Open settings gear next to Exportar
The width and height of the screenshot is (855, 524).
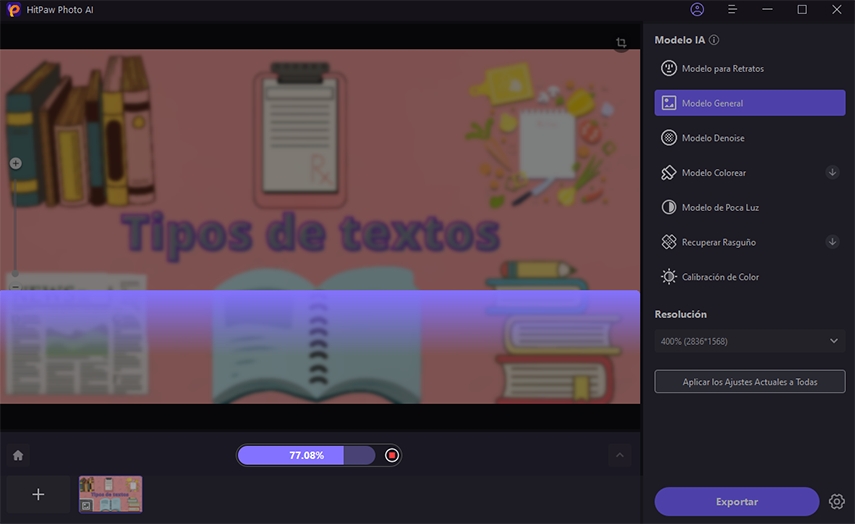(836, 502)
